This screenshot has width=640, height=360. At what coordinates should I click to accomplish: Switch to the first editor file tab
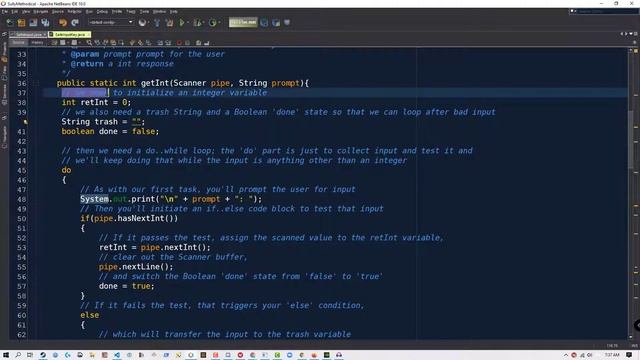28,35
